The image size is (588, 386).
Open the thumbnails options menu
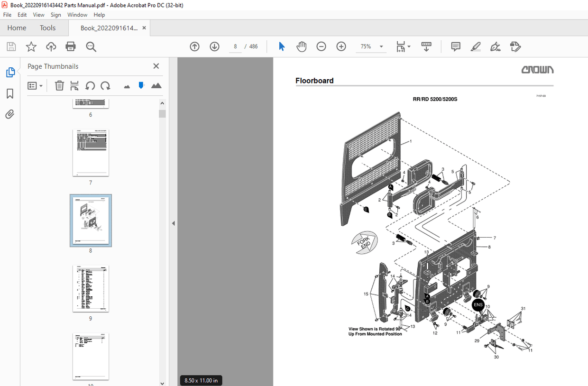(x=35, y=85)
